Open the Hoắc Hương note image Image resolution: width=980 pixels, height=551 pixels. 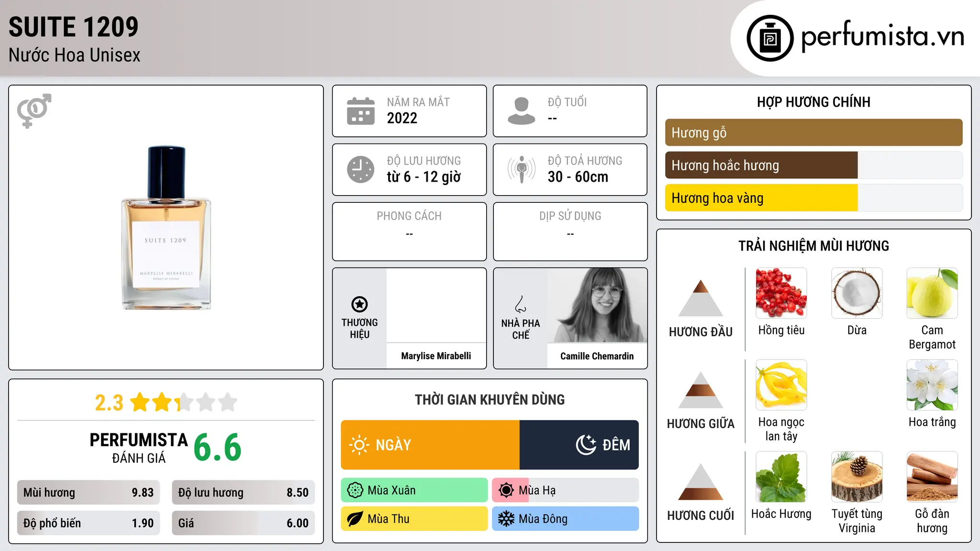(x=781, y=477)
